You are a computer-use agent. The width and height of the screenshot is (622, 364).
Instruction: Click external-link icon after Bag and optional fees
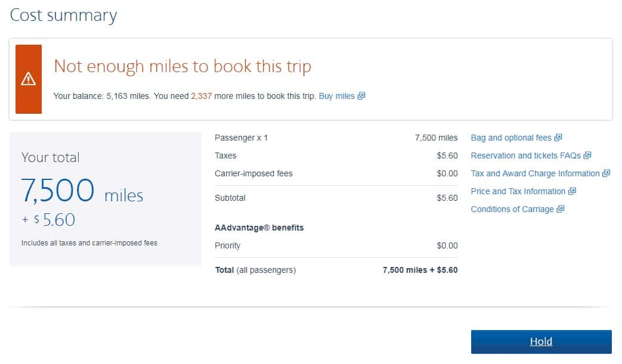[558, 138]
